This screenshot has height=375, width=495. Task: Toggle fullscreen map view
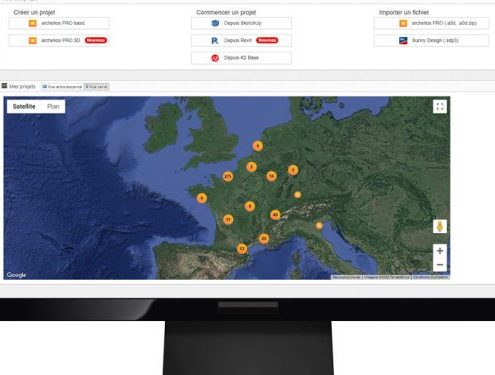click(x=440, y=107)
